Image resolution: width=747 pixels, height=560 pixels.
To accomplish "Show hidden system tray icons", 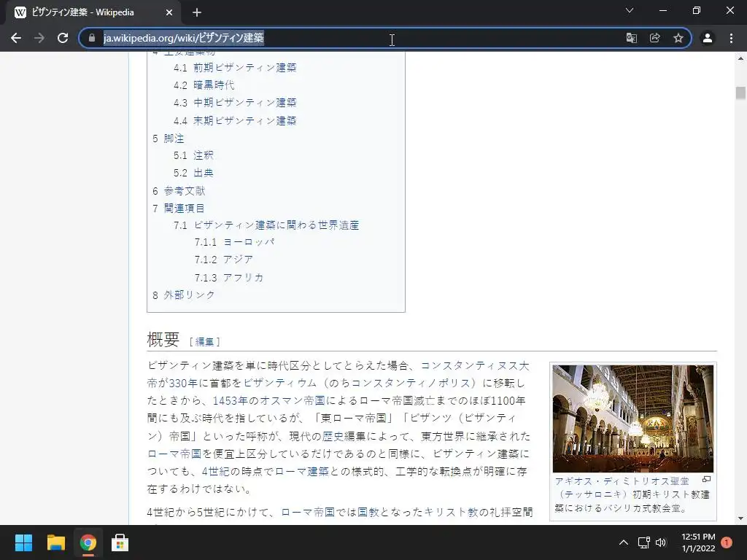I will [x=623, y=542].
